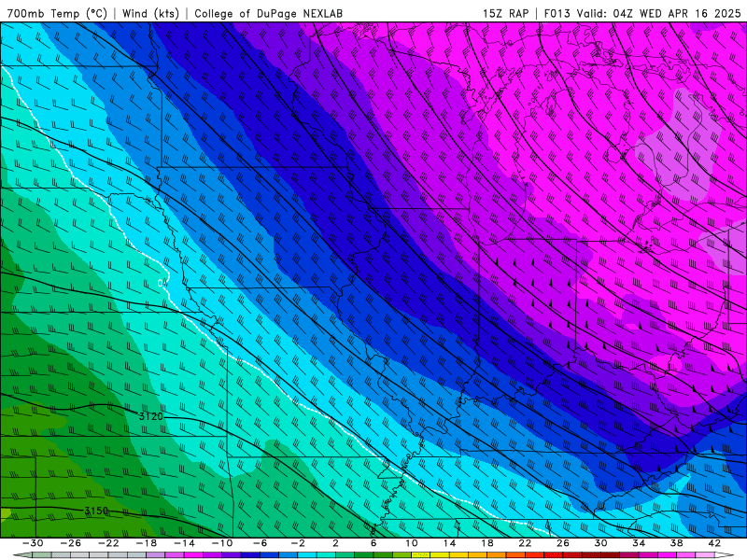Click the "F013 Valid: 04Z WED APR 16 2025" text

[x=642, y=13]
